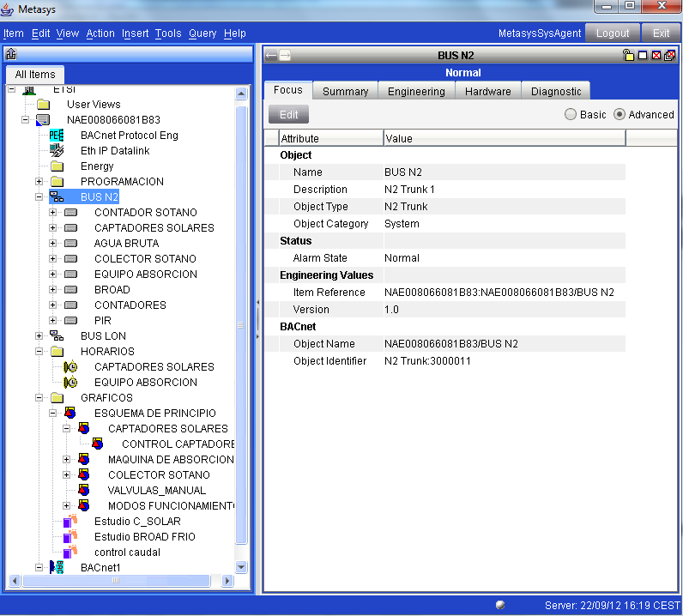Click the CONTADOR SOTANO device icon

coord(70,213)
